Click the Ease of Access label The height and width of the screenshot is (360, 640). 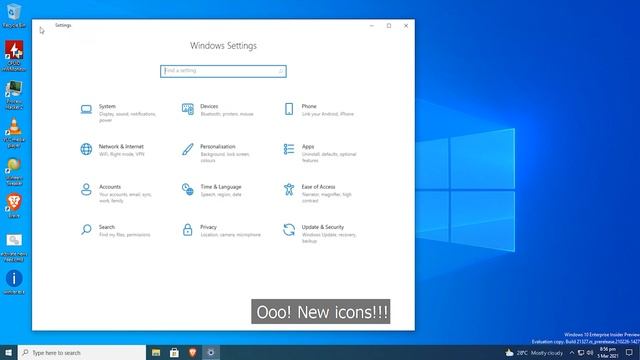[318, 187]
